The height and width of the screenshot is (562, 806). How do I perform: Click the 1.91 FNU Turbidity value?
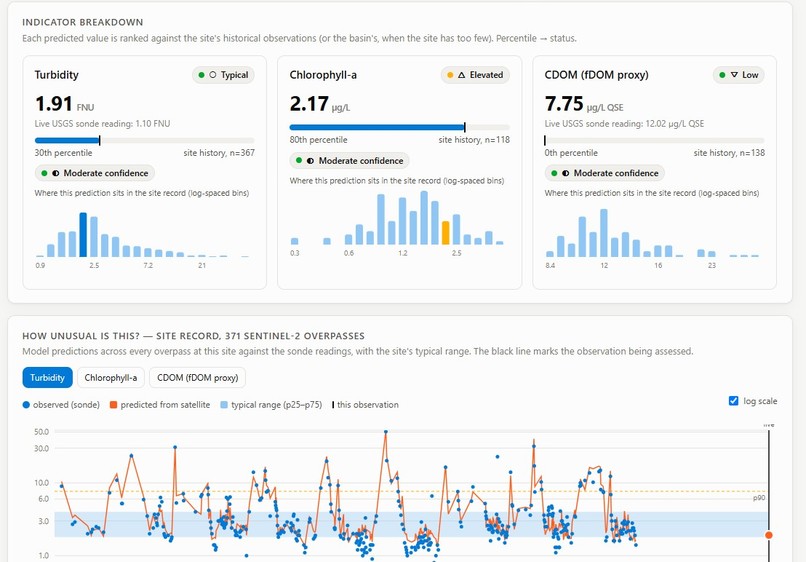[x=64, y=104]
